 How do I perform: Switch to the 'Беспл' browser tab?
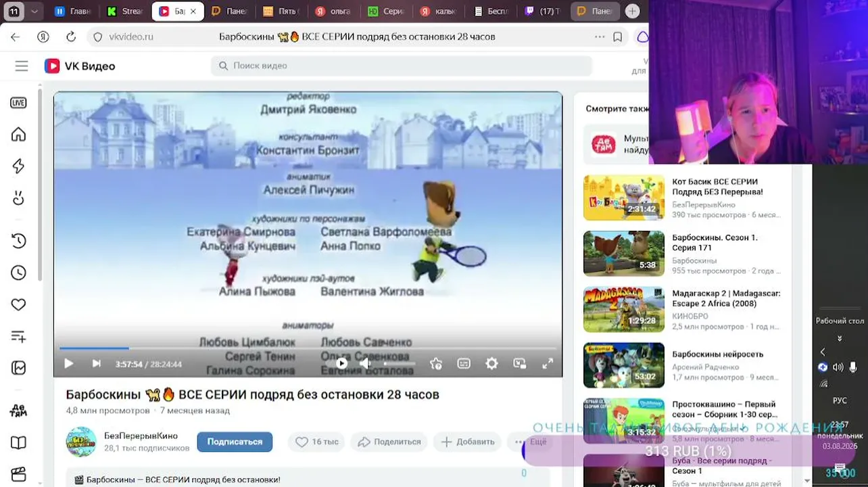pos(492,11)
